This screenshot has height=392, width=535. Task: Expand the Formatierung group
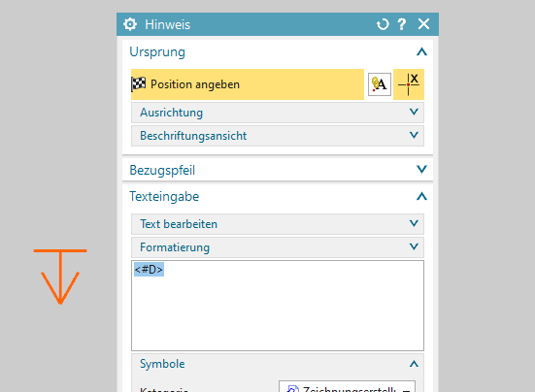coord(278,247)
